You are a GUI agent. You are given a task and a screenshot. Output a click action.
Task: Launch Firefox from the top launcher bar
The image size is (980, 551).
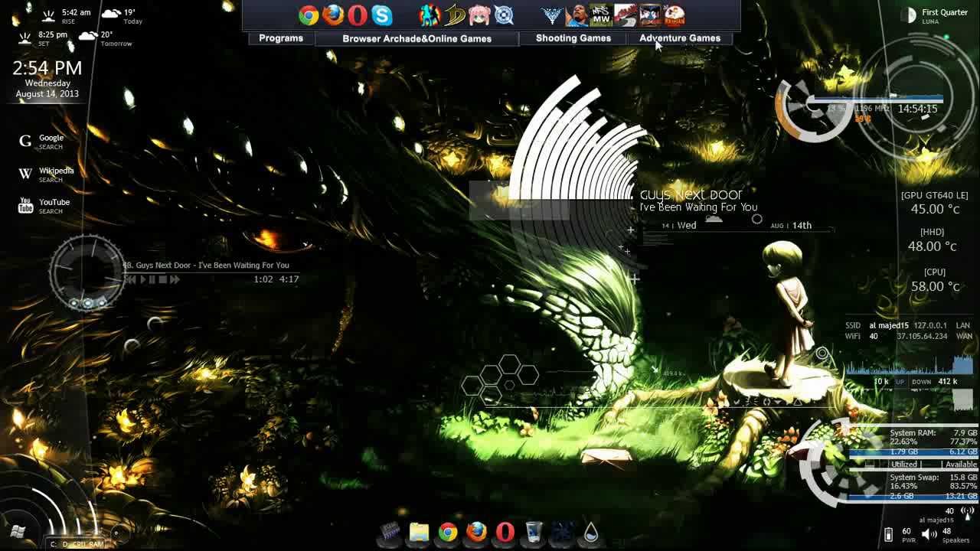pos(333,15)
